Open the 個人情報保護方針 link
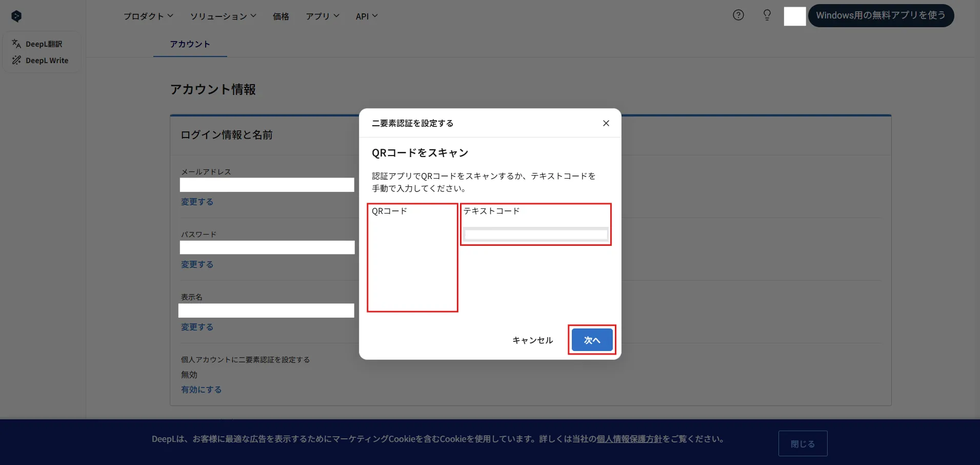Image resolution: width=980 pixels, height=465 pixels. tap(629, 439)
